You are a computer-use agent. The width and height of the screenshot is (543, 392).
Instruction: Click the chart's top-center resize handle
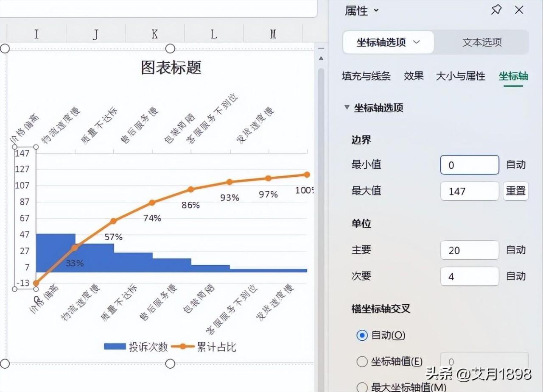pos(170,49)
